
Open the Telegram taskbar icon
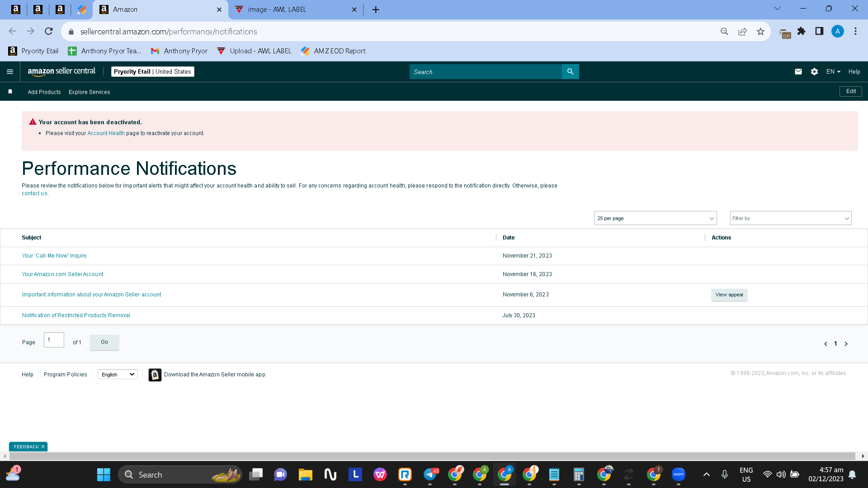pyautogui.click(x=430, y=474)
